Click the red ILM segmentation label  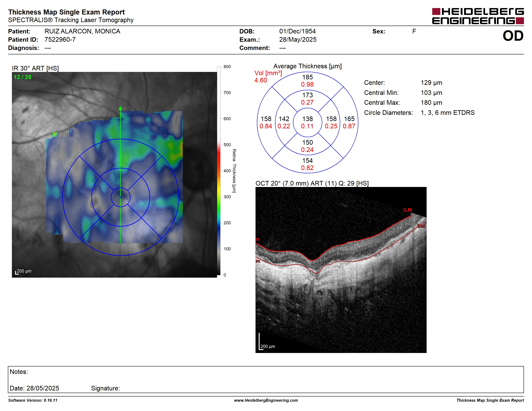pos(407,210)
